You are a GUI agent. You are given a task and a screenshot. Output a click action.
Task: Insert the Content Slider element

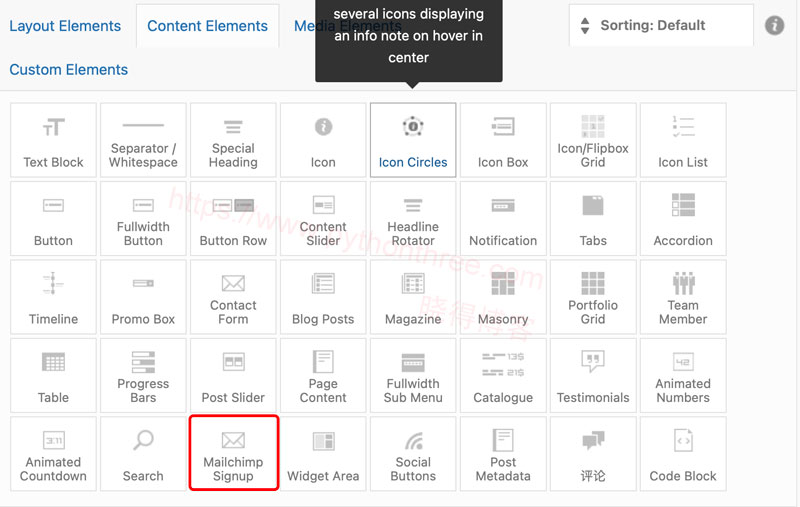(x=323, y=218)
